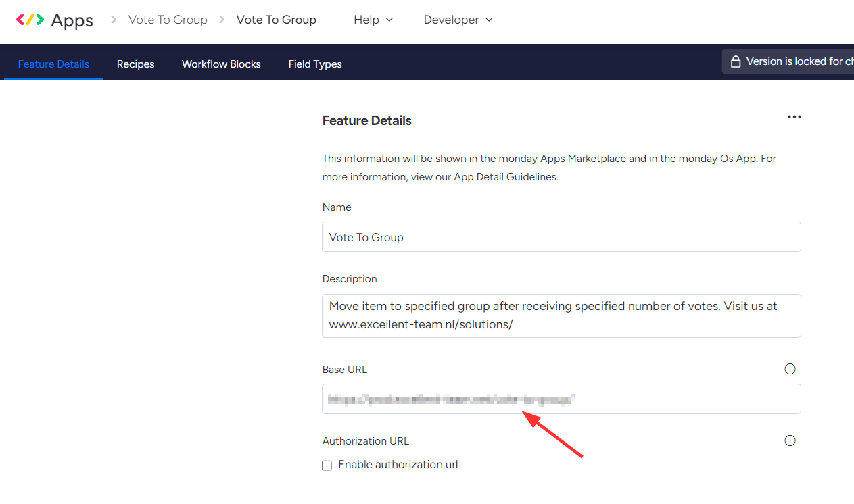Image resolution: width=854 pixels, height=504 pixels.
Task: Open the Workflow Blocks tab
Action: [221, 64]
